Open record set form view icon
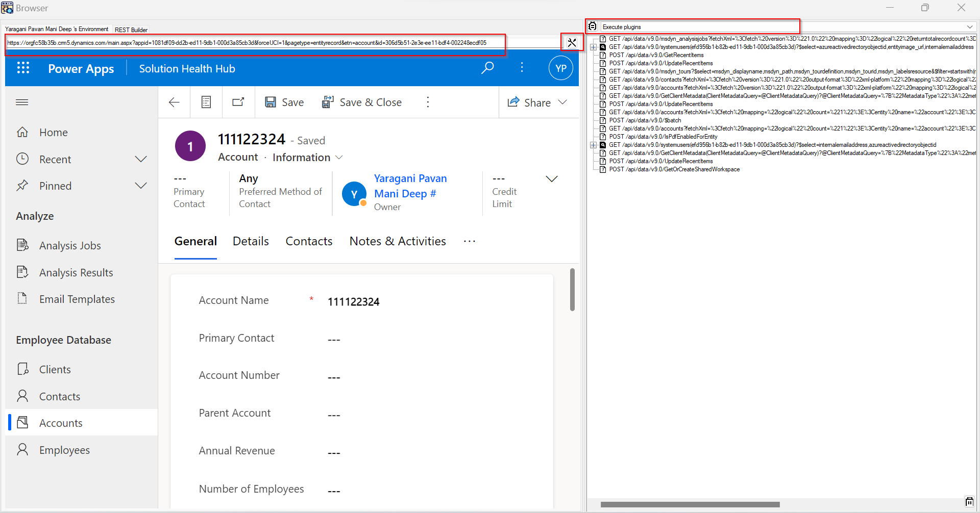980x513 pixels. (206, 102)
